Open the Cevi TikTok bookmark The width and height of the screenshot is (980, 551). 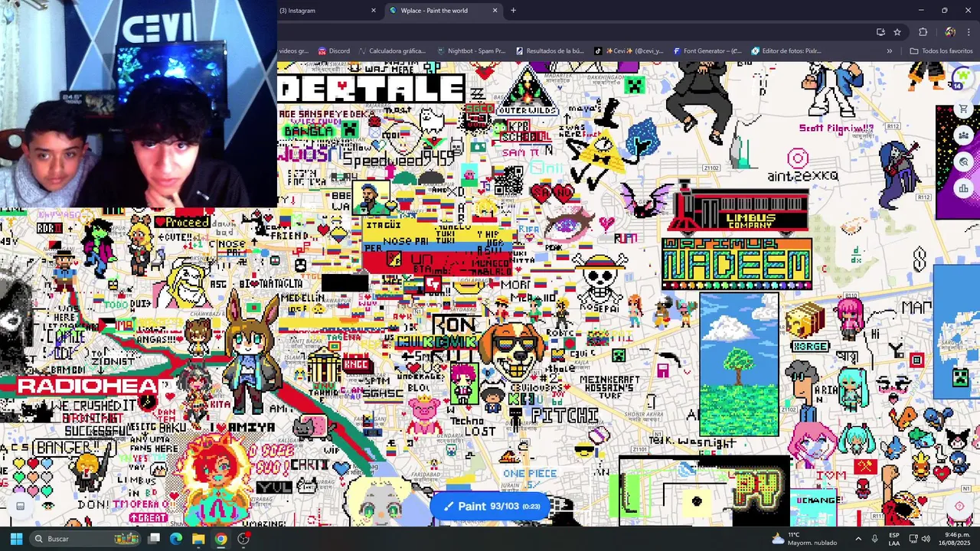click(629, 51)
